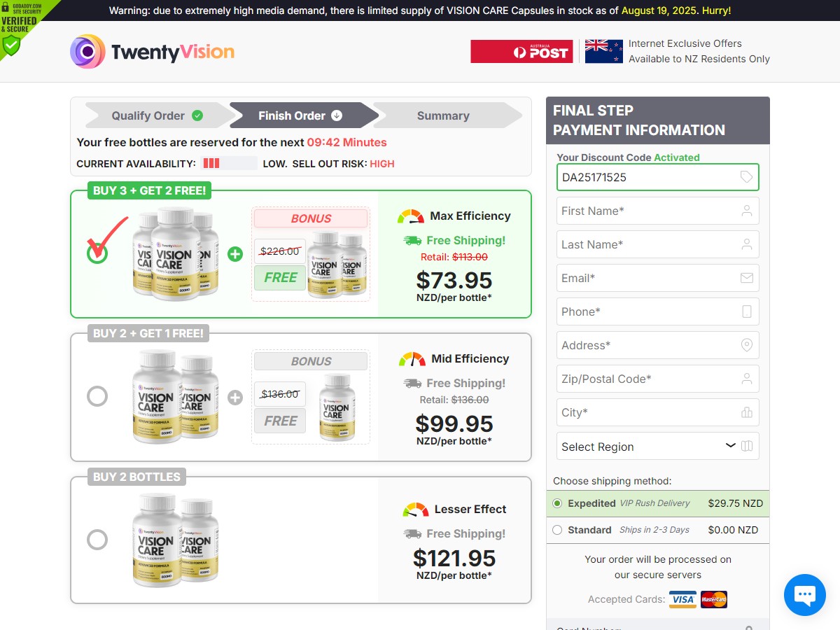
Task: Click the discount code tag icon
Action: coord(747,177)
